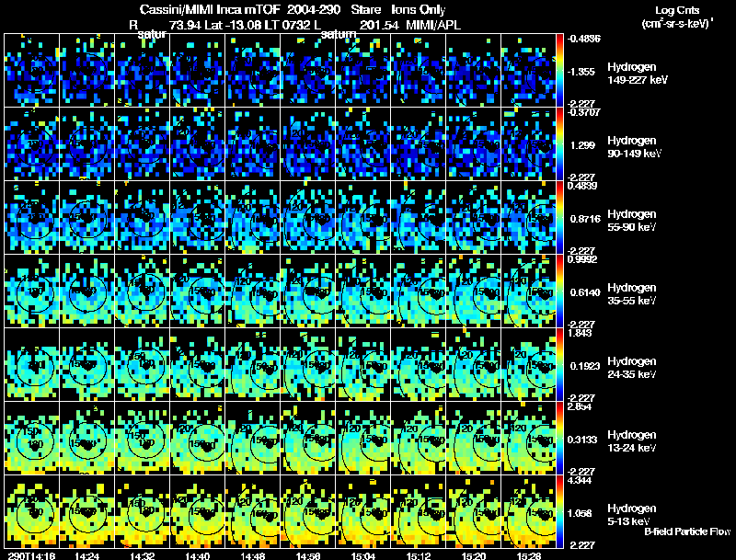The height and width of the screenshot is (560, 736).
Task: Click the '15:28' time label
Action: 529,555
